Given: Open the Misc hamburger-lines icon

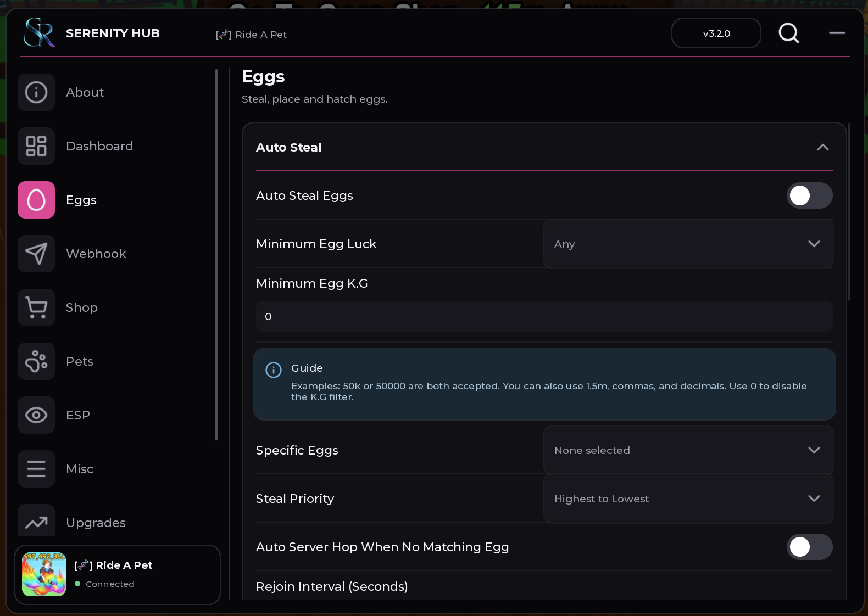Looking at the screenshot, I should pos(36,469).
